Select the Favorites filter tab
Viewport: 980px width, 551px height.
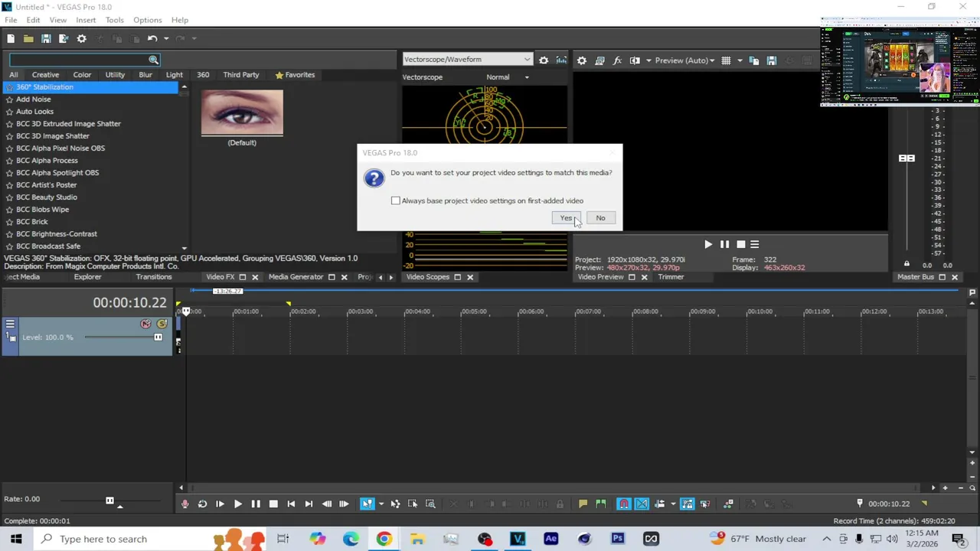click(x=295, y=75)
